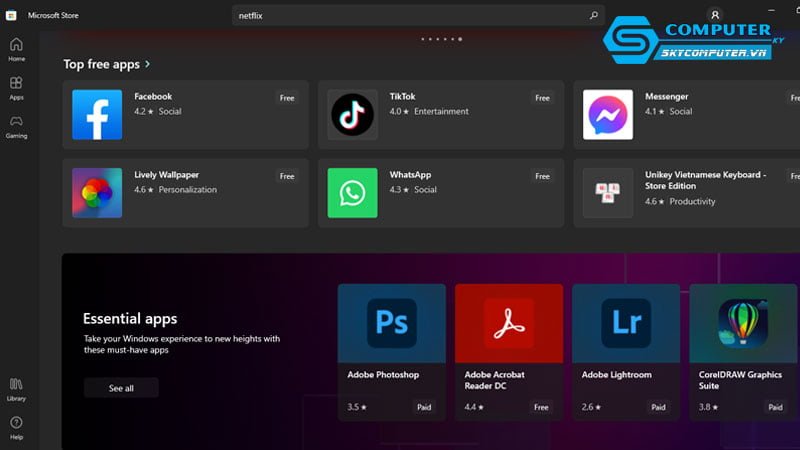This screenshot has width=800, height=450.
Task: Select the last carousel page dot
Action: 460,39
